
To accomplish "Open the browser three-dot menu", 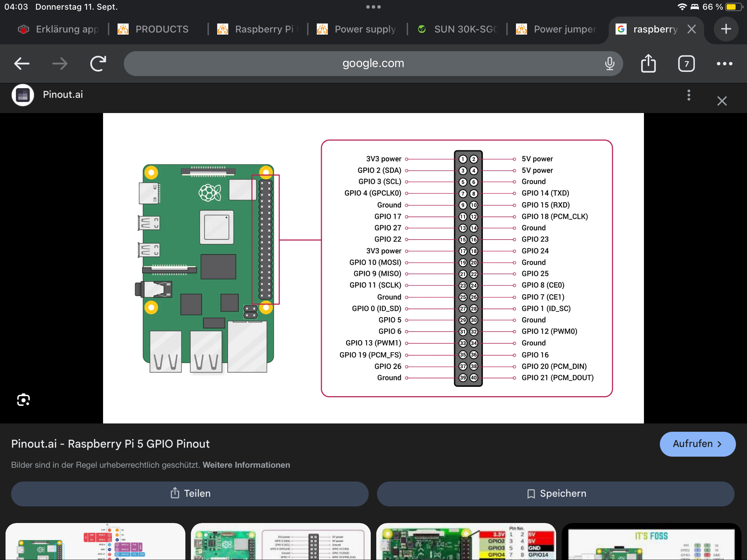I will click(x=725, y=64).
